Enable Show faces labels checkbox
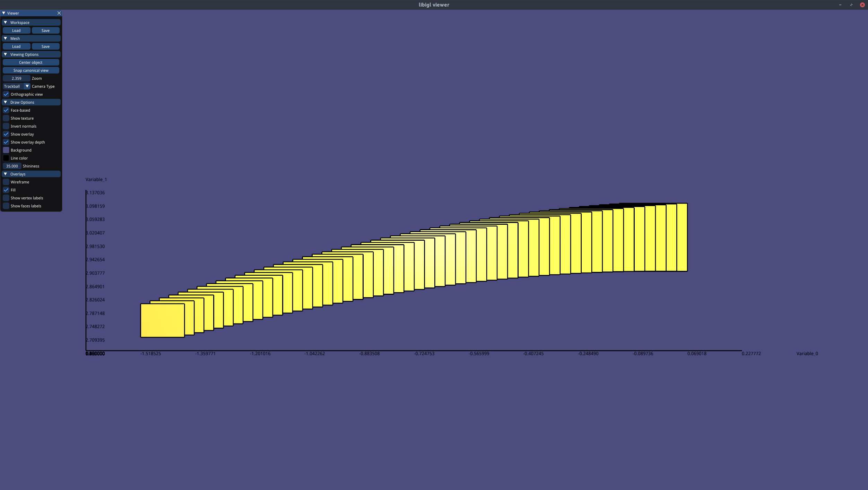Viewport: 868px width, 490px height. click(x=6, y=206)
